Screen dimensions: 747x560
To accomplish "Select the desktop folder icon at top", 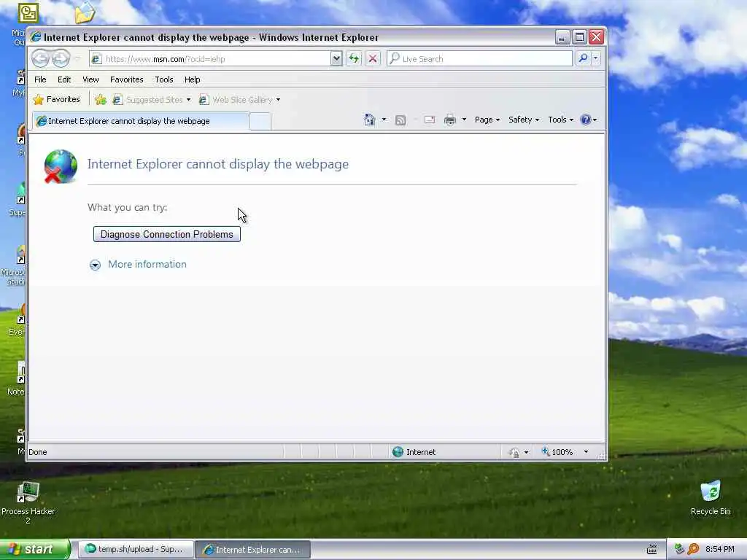I will [85, 13].
